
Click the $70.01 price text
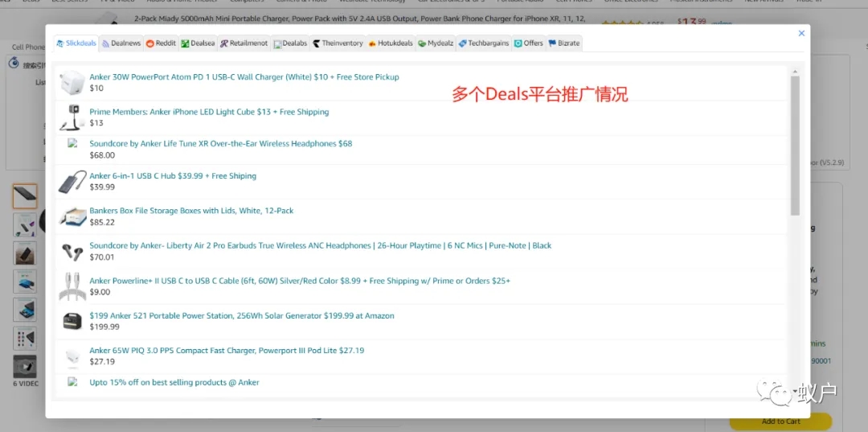point(102,257)
